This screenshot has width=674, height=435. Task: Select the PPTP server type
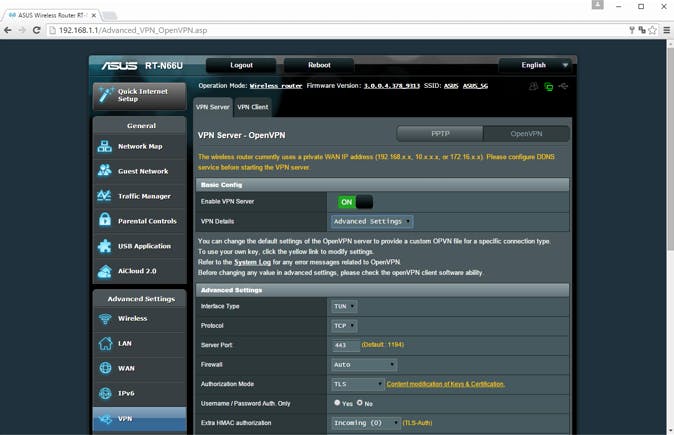tap(440, 134)
